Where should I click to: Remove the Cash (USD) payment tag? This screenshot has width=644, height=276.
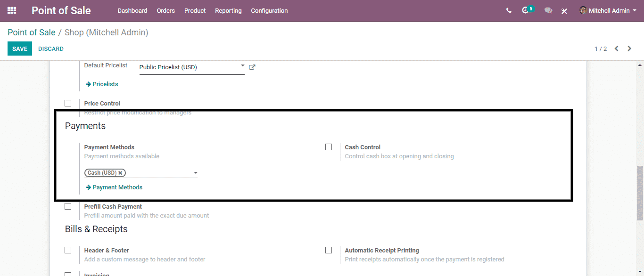tap(120, 173)
